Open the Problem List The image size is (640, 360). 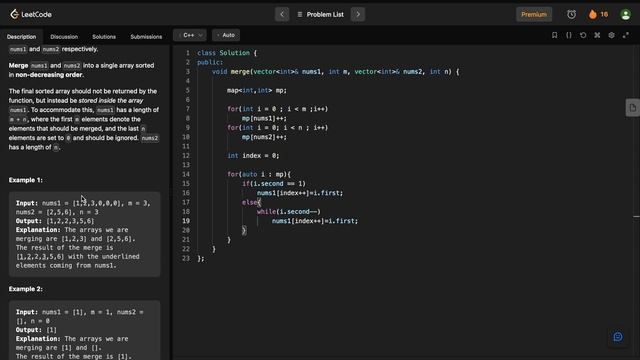click(x=320, y=14)
